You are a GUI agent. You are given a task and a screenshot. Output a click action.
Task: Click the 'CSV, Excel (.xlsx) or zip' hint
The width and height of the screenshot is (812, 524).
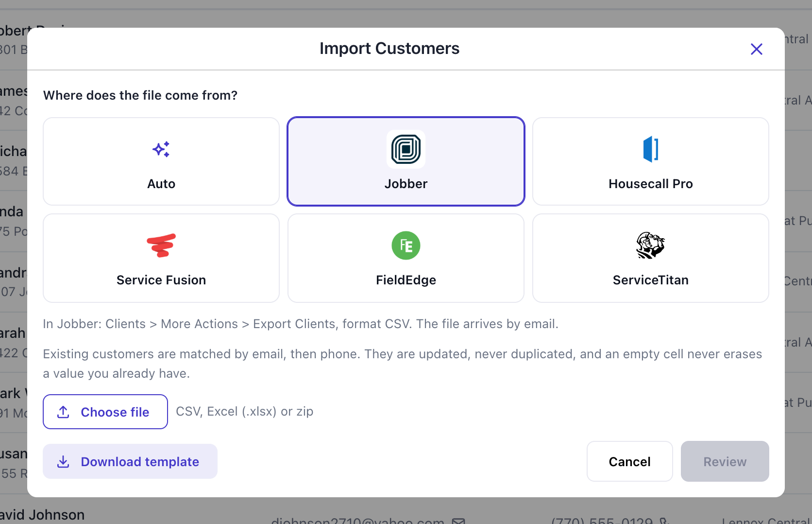point(245,411)
